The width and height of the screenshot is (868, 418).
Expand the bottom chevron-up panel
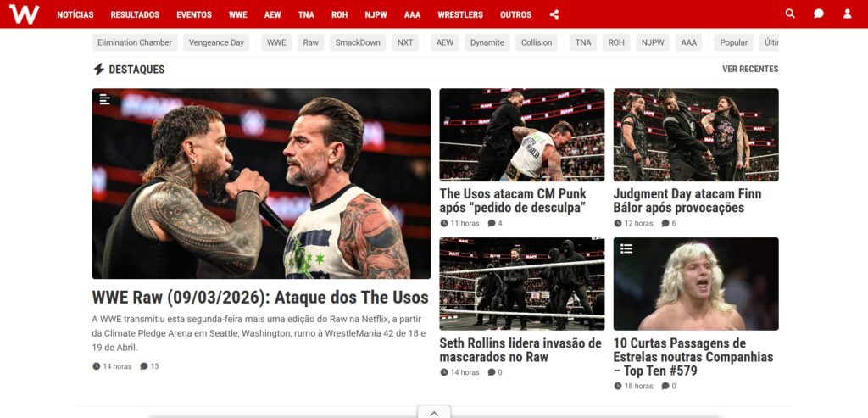[x=434, y=412]
